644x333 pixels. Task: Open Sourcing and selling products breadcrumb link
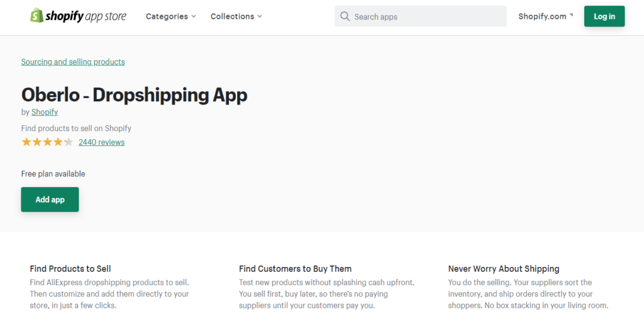coord(73,62)
